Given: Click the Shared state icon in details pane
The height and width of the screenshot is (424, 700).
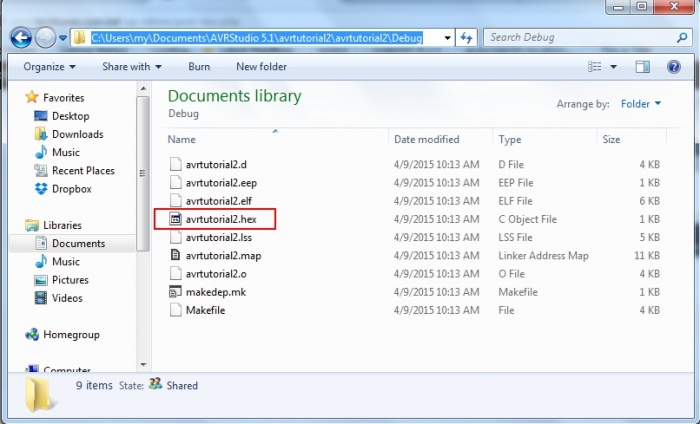Looking at the screenshot, I should pyautogui.click(x=155, y=384).
